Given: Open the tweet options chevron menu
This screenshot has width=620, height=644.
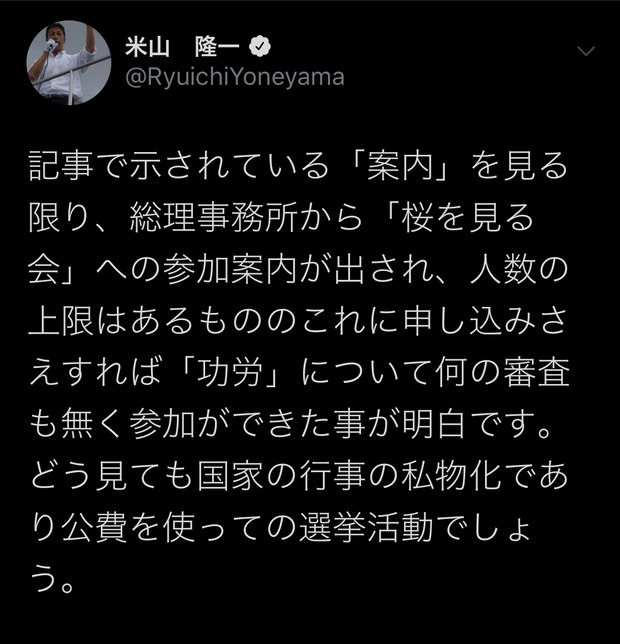Looking at the screenshot, I should (x=586, y=51).
